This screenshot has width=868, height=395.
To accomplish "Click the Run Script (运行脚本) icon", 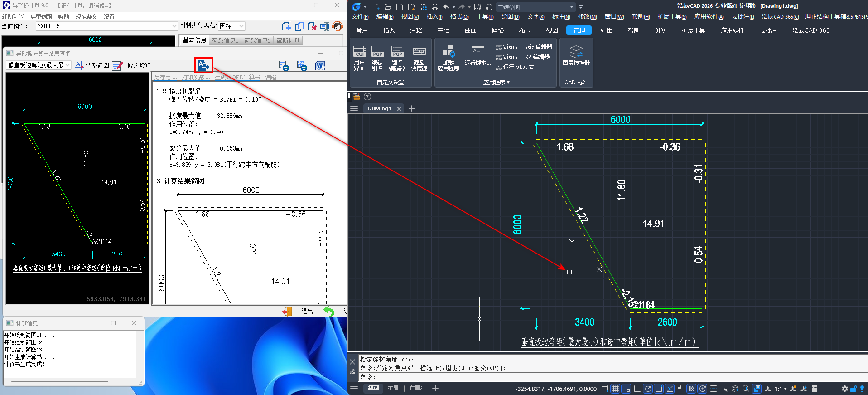I will coord(477,56).
